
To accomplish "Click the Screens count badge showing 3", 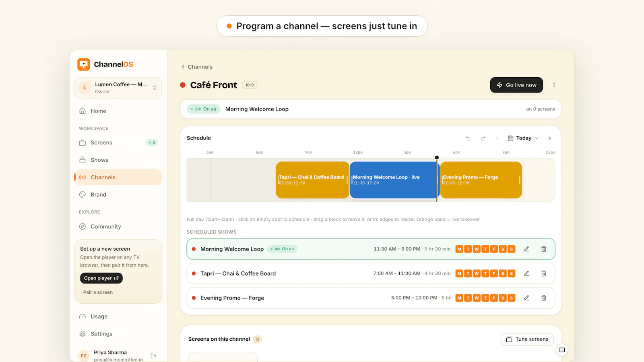I will point(152,143).
